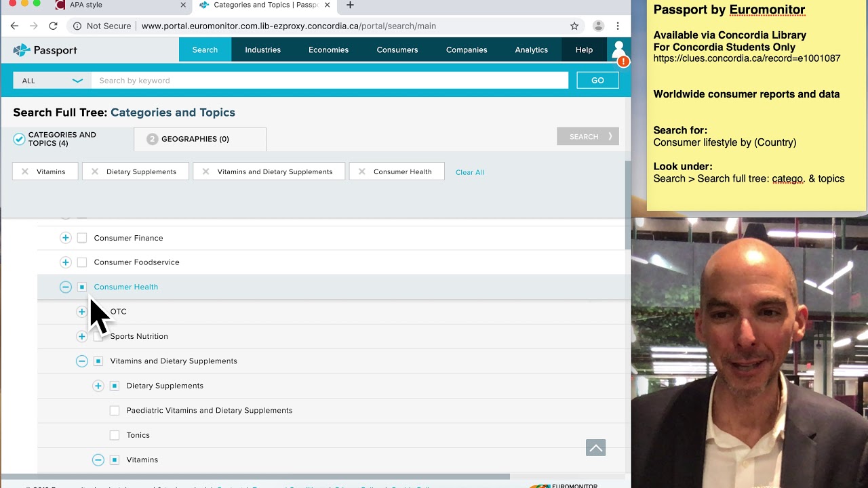Switch to APA style browser tab

pyautogui.click(x=121, y=5)
